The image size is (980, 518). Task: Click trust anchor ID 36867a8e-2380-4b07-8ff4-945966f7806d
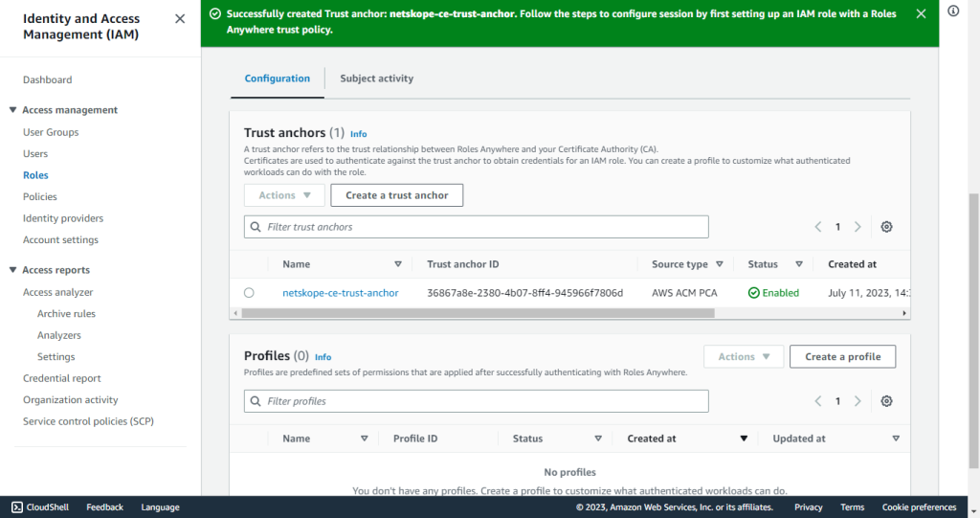point(525,293)
